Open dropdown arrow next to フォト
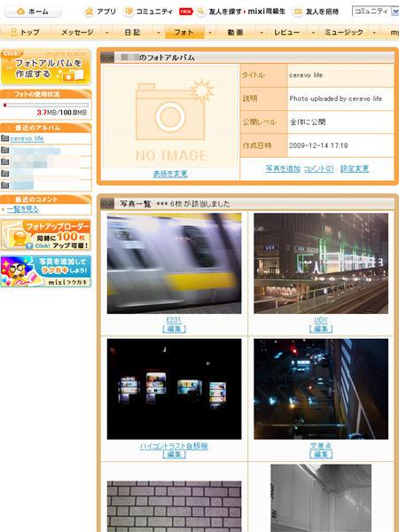Screen dimensions: 399x532 [210, 33]
